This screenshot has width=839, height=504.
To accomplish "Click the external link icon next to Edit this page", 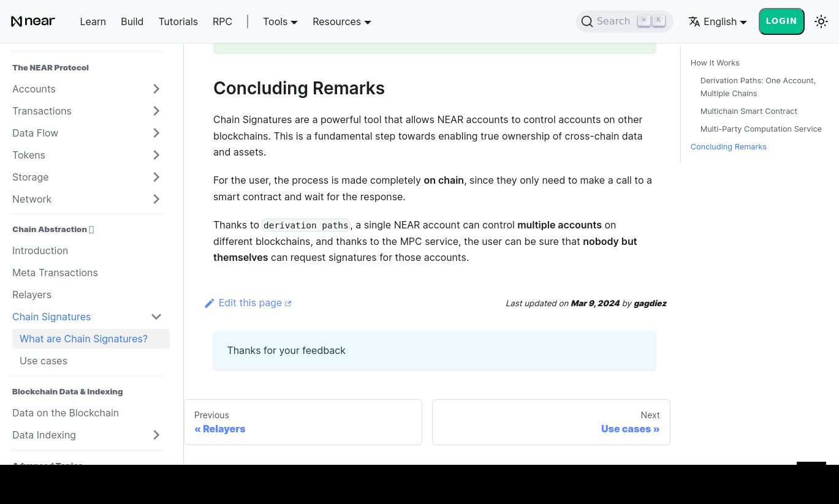I will 287,303.
